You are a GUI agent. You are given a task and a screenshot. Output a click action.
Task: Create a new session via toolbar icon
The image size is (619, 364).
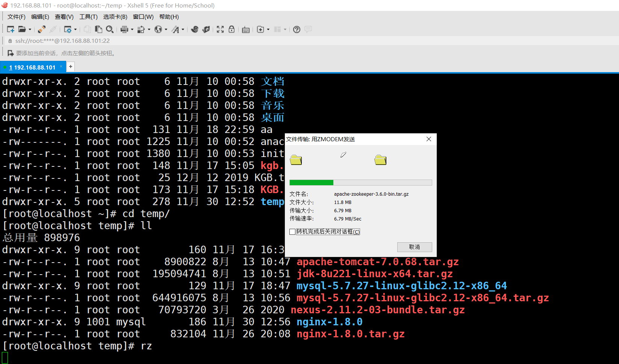[x=11, y=29]
